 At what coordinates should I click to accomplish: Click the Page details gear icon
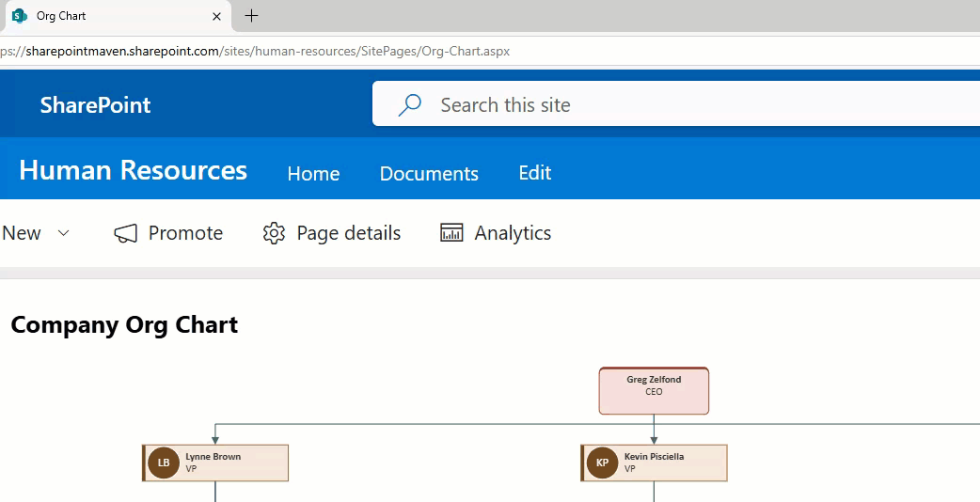point(274,233)
